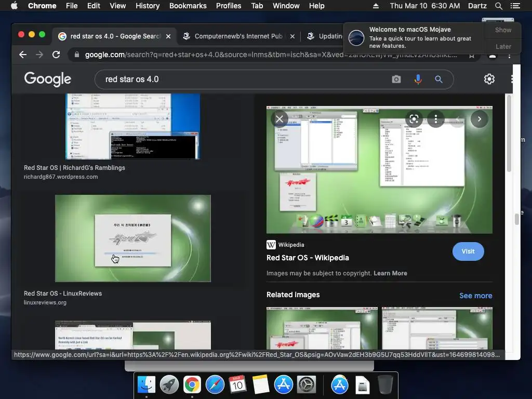Click the blue Visit button
The height and width of the screenshot is (399, 532).
[x=468, y=251]
